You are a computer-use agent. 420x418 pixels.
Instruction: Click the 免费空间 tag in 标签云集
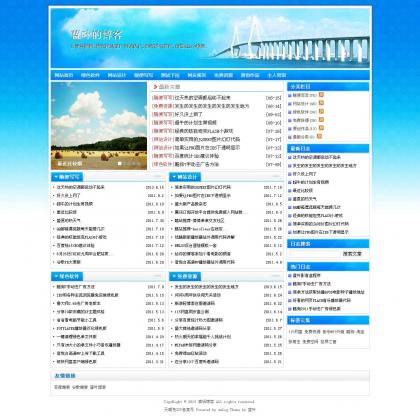310,342
